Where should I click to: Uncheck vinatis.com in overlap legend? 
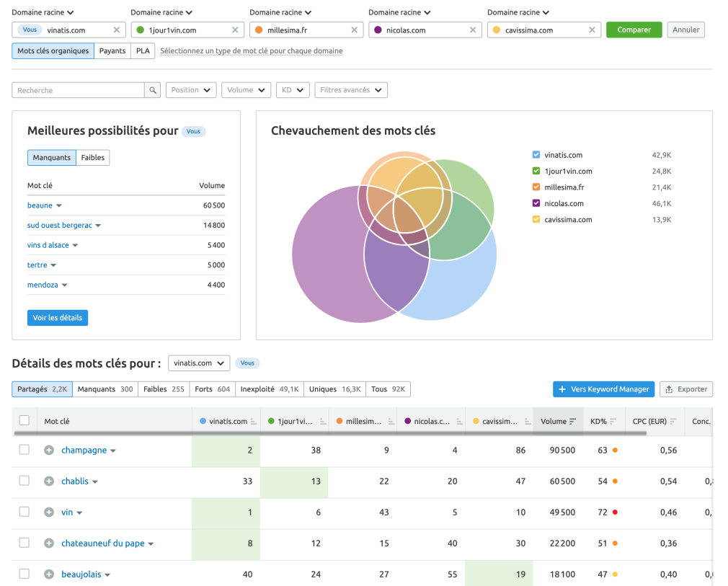(536, 155)
